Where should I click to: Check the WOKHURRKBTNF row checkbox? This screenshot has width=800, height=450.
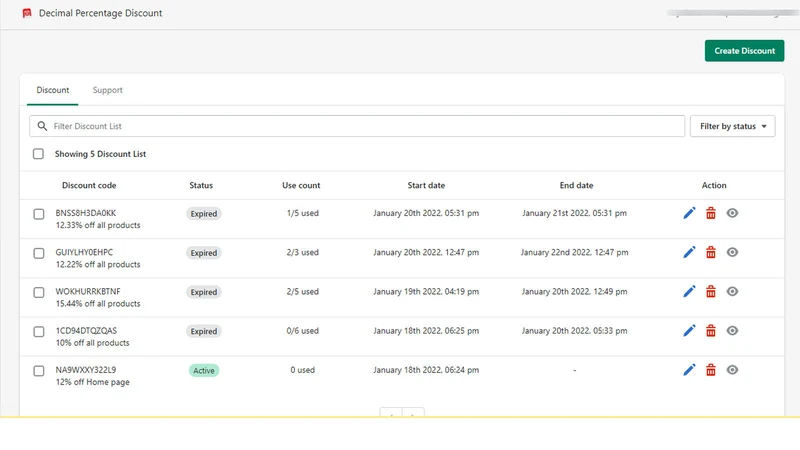click(x=39, y=293)
